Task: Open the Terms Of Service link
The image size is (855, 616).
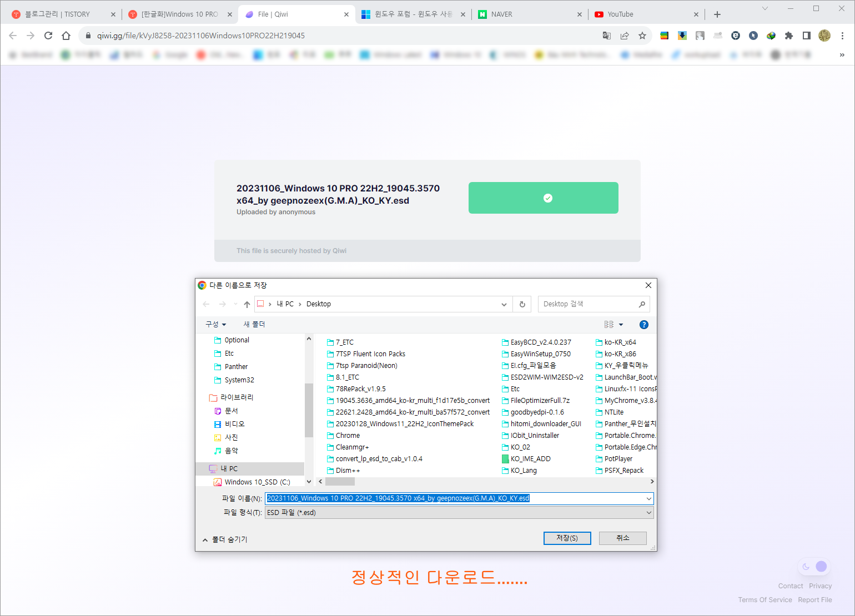Action: [765, 600]
